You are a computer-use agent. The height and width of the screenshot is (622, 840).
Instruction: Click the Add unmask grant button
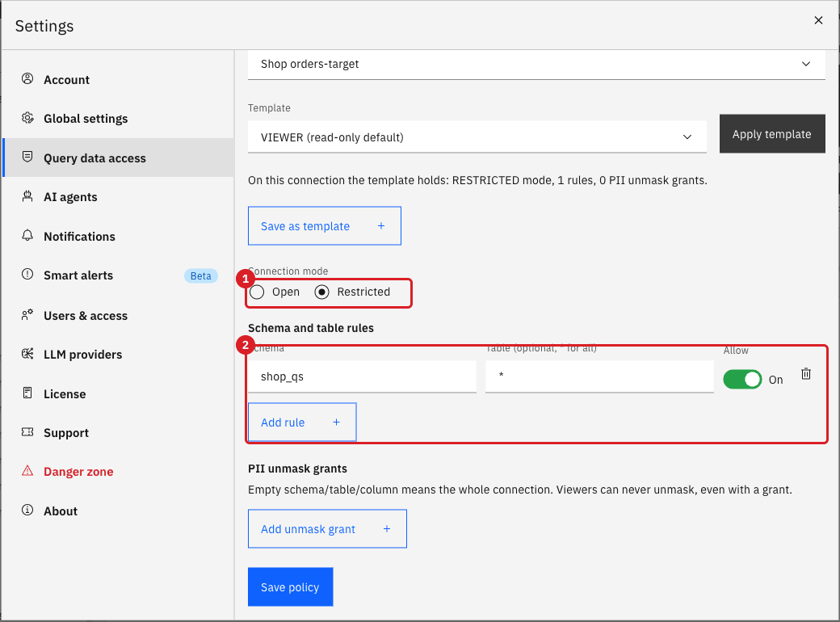pyautogui.click(x=327, y=529)
